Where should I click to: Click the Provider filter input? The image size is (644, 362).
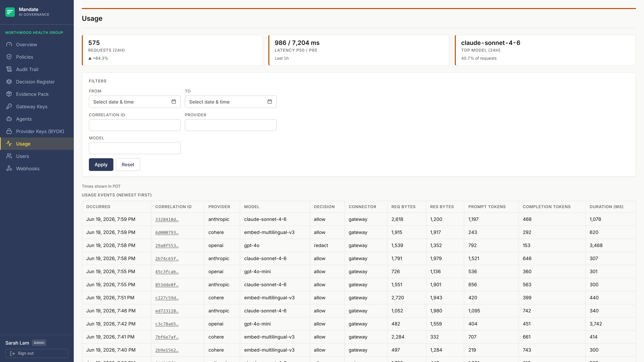pos(231,125)
